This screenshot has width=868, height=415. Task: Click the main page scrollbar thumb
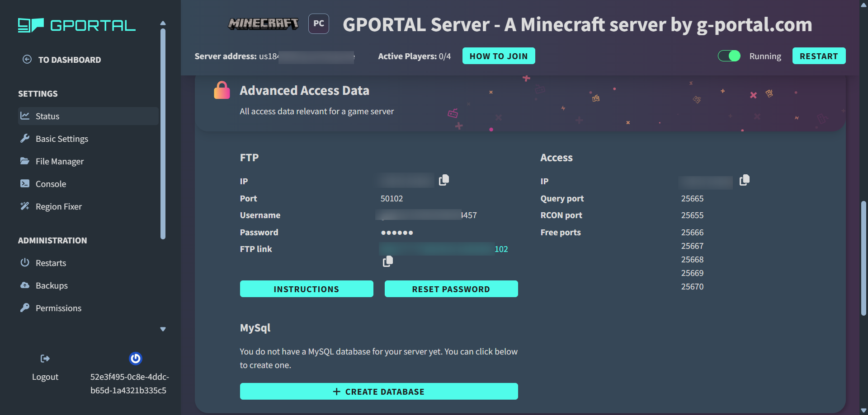(x=864, y=258)
